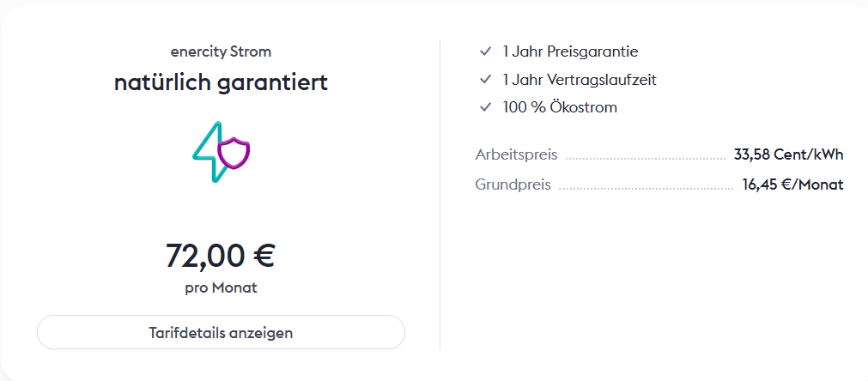
Task: Click the teal lightning bolt tariff icon
Action: 207,154
